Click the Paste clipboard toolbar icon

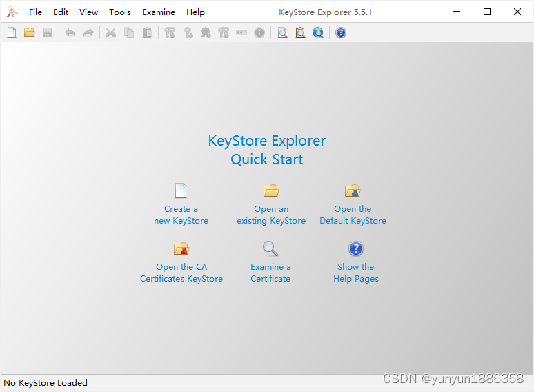(147, 32)
